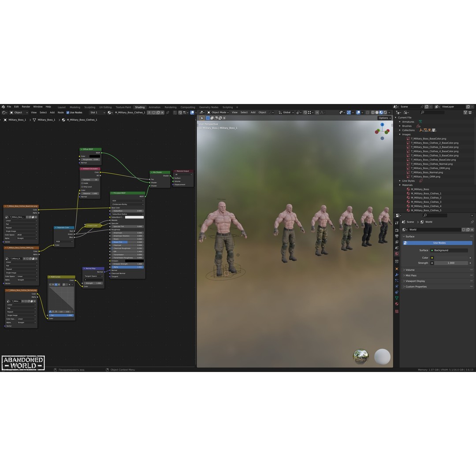Toggle Use Nodes checkbox in node editor
Viewport: 476px width, 476px height.
(68, 113)
